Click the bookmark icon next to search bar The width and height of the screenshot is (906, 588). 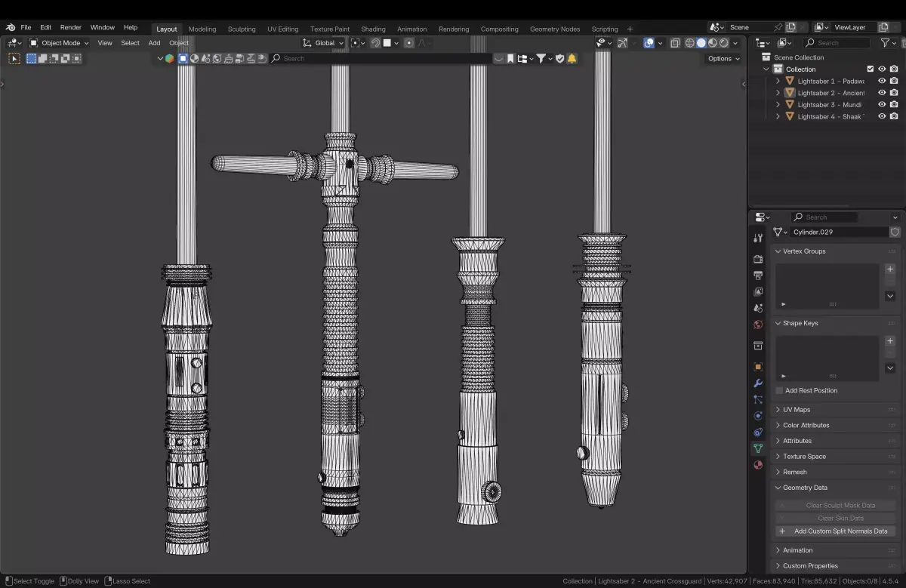(510, 58)
